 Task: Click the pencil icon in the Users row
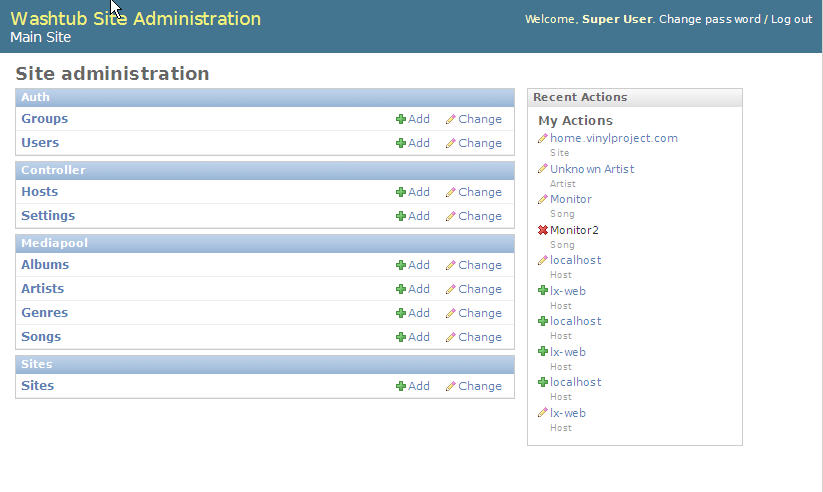[450, 143]
